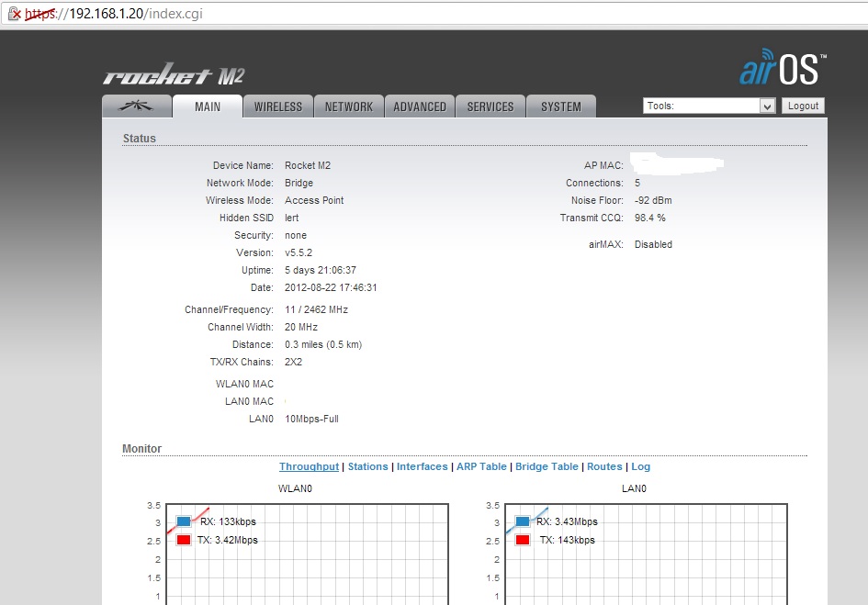
Task: Switch to the MAIN tab
Action: 208,106
